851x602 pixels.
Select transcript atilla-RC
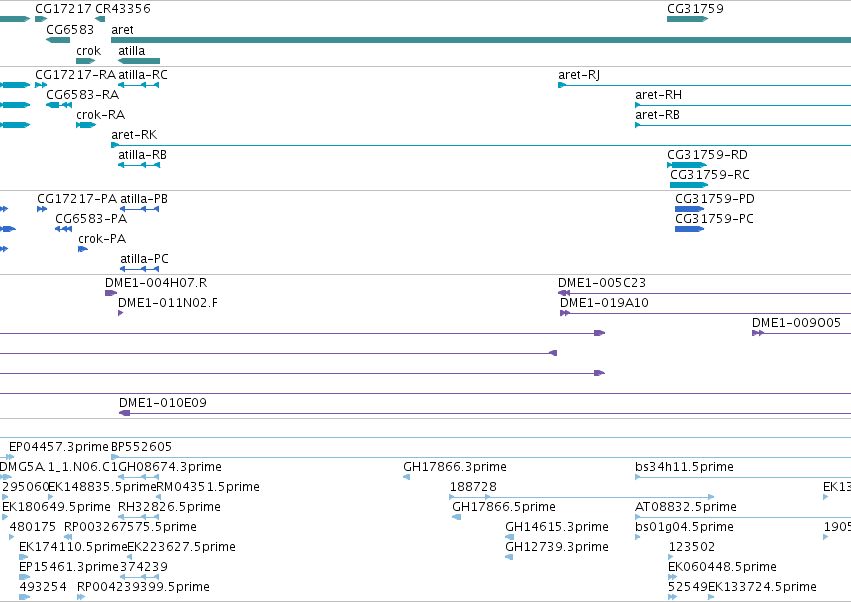coord(139,85)
